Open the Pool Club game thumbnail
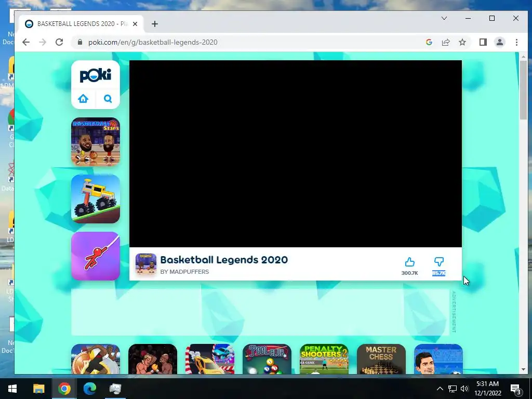532x399 pixels. (x=267, y=359)
